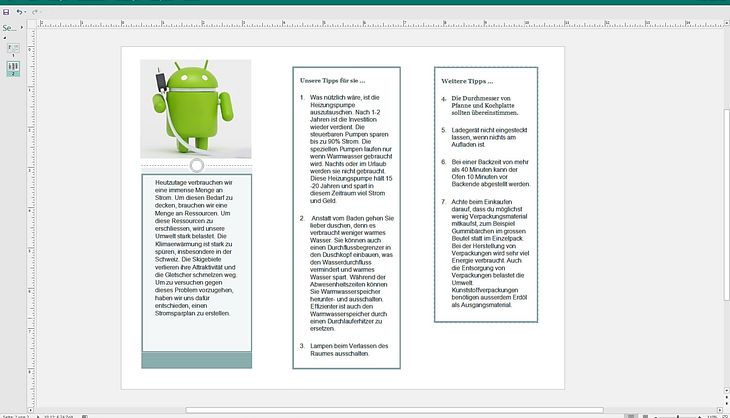Select the teal bar under the intro text box
Viewport: 730px width, 418px height.
coord(196,360)
